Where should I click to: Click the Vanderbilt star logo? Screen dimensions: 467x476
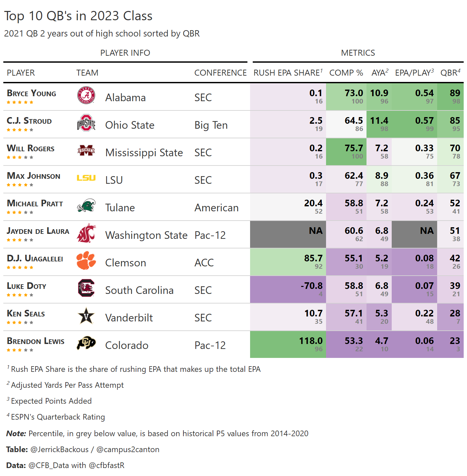pyautogui.click(x=86, y=316)
